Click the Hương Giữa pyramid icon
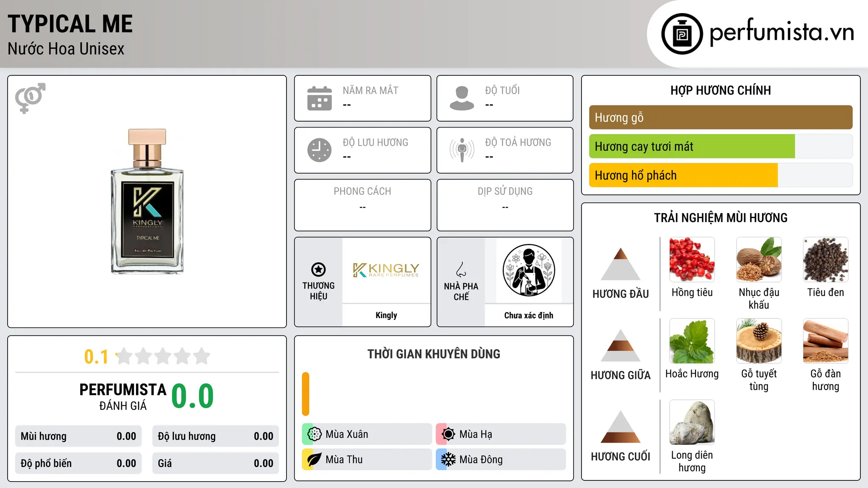This screenshot has height=488, width=868. [620, 345]
